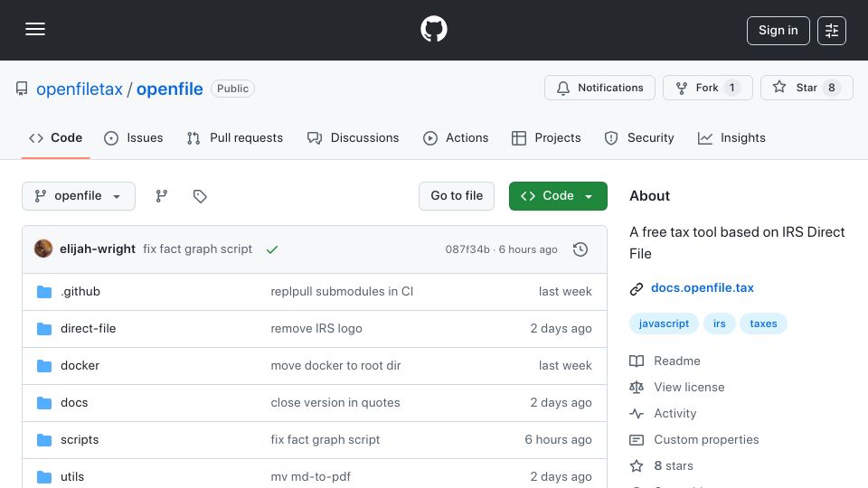Open the appearance settings icon button
Image resolution: width=868 pixels, height=488 pixels.
point(832,31)
